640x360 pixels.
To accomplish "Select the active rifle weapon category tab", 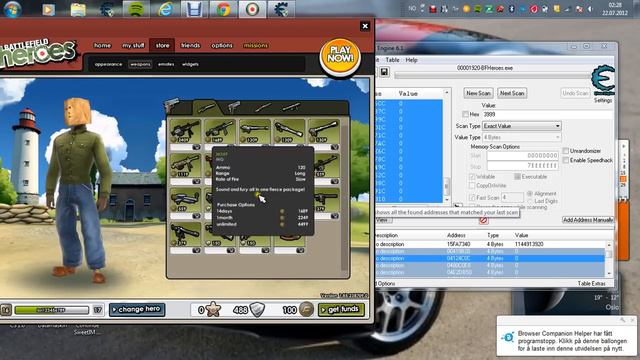I will coord(206,107).
